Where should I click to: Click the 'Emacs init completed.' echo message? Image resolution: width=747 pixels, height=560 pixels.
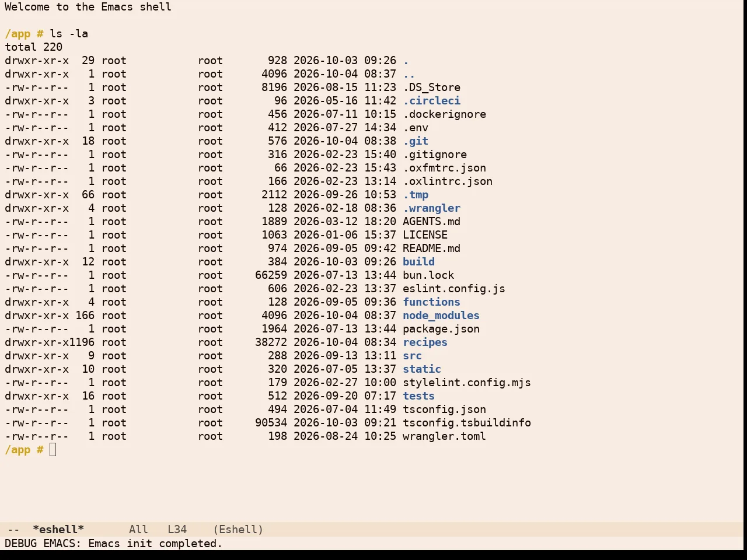pyautogui.click(x=155, y=544)
